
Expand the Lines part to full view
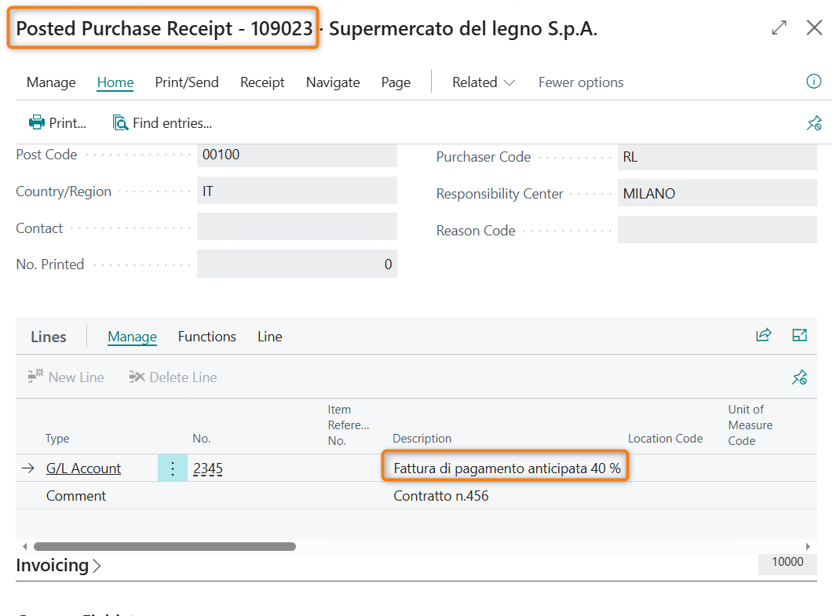799,335
